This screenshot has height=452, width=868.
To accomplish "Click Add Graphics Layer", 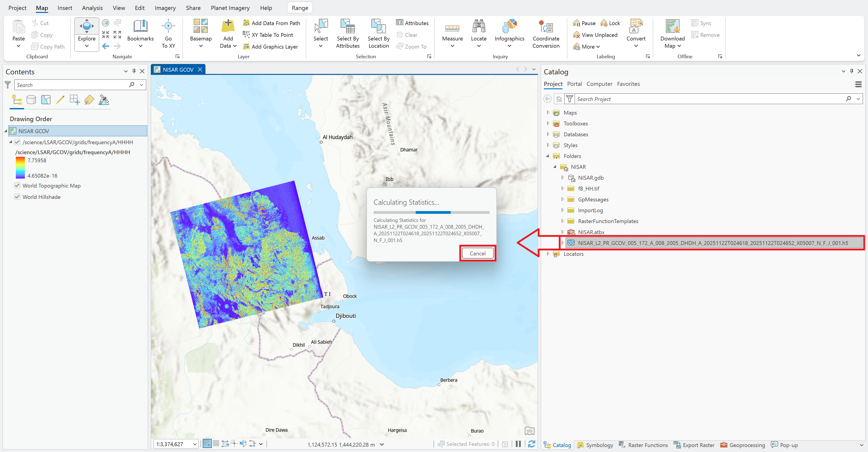I will [x=271, y=47].
